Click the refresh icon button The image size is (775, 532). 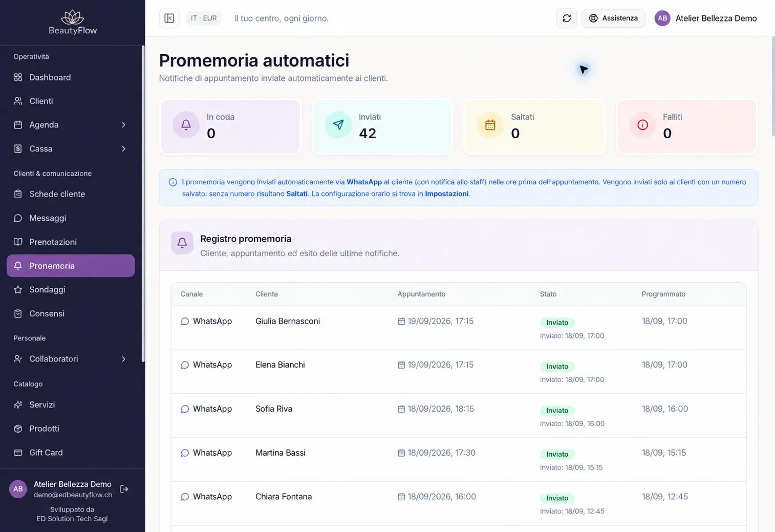[567, 18]
